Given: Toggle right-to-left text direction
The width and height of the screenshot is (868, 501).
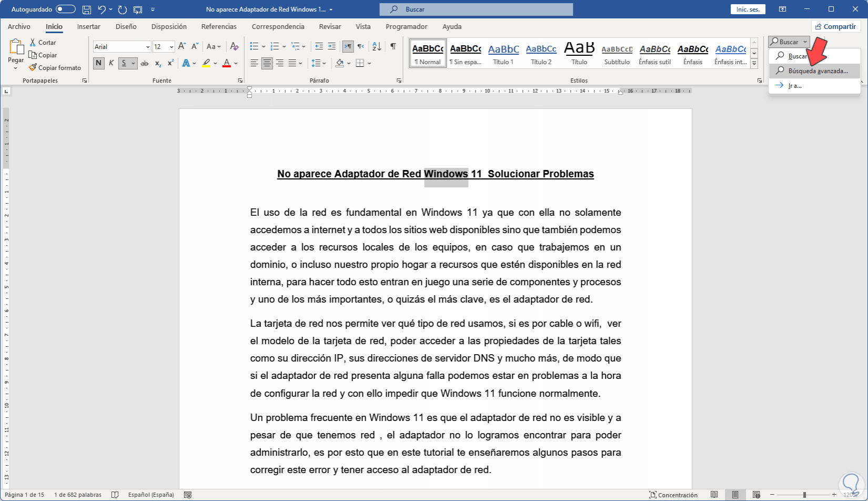Looking at the screenshot, I should (361, 46).
